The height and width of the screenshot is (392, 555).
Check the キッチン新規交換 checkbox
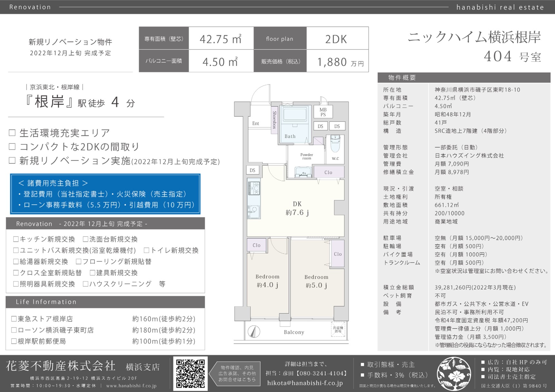coord(16,239)
